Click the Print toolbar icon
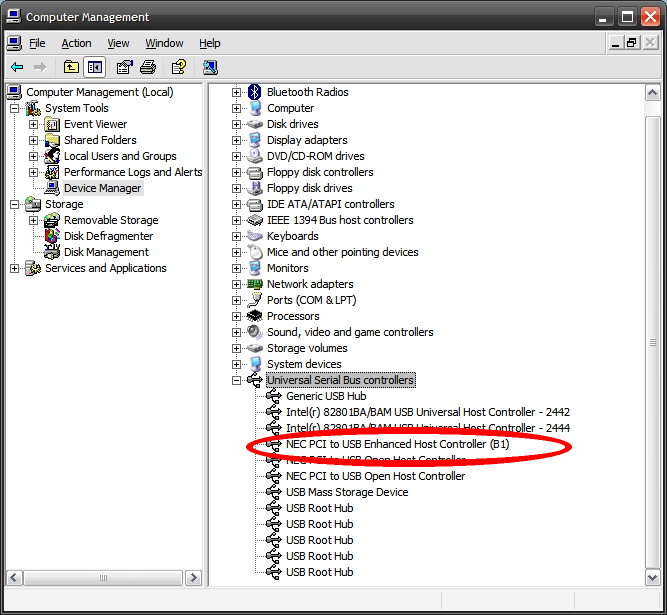The height and width of the screenshot is (615, 667). point(148,67)
